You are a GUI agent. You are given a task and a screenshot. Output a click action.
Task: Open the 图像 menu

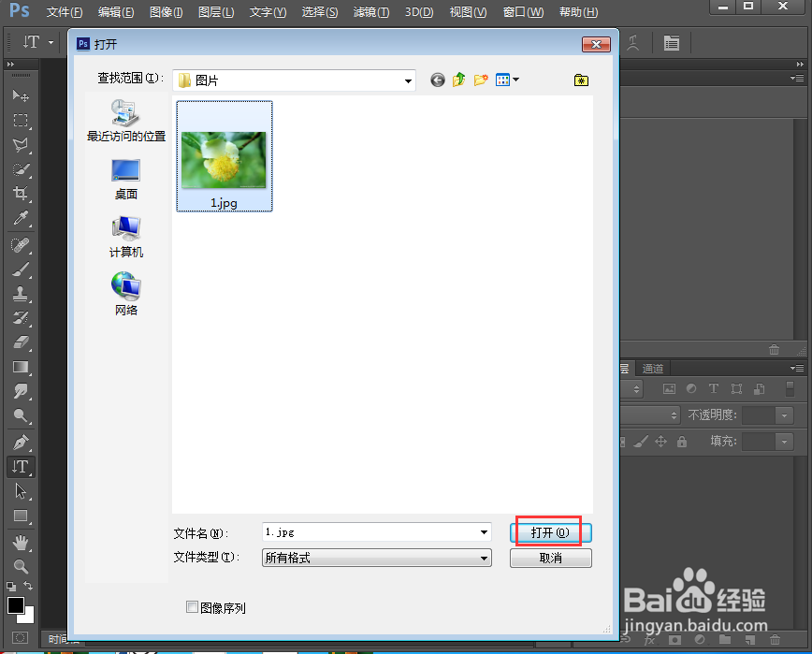tap(166, 12)
